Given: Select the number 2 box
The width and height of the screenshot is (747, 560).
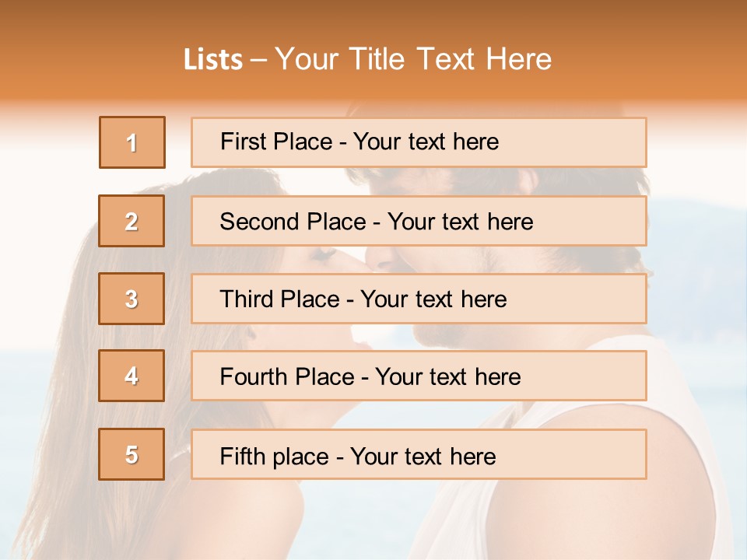Looking at the screenshot, I should 132,221.
